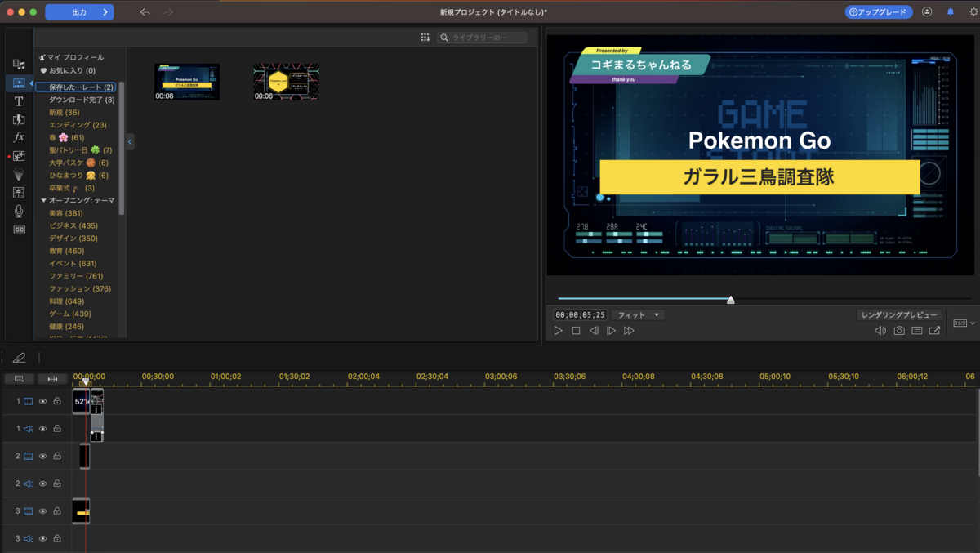
Task: Open the Title room (T icon)
Action: tap(19, 101)
